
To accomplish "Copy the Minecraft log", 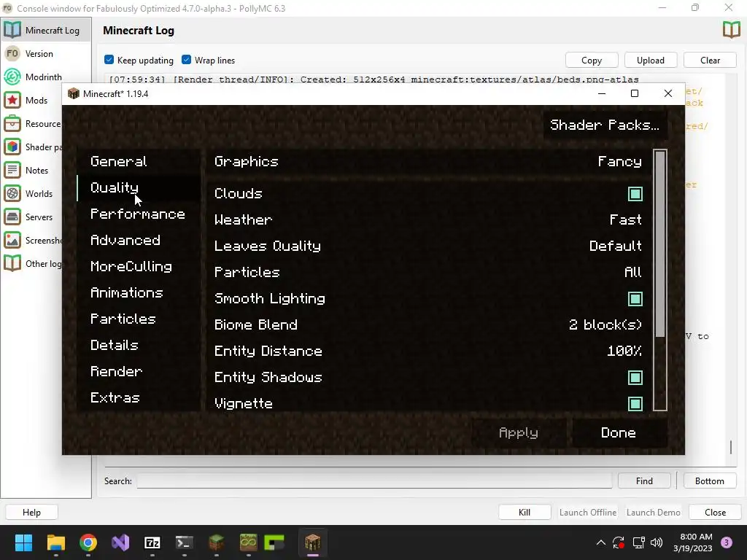I will point(592,60).
